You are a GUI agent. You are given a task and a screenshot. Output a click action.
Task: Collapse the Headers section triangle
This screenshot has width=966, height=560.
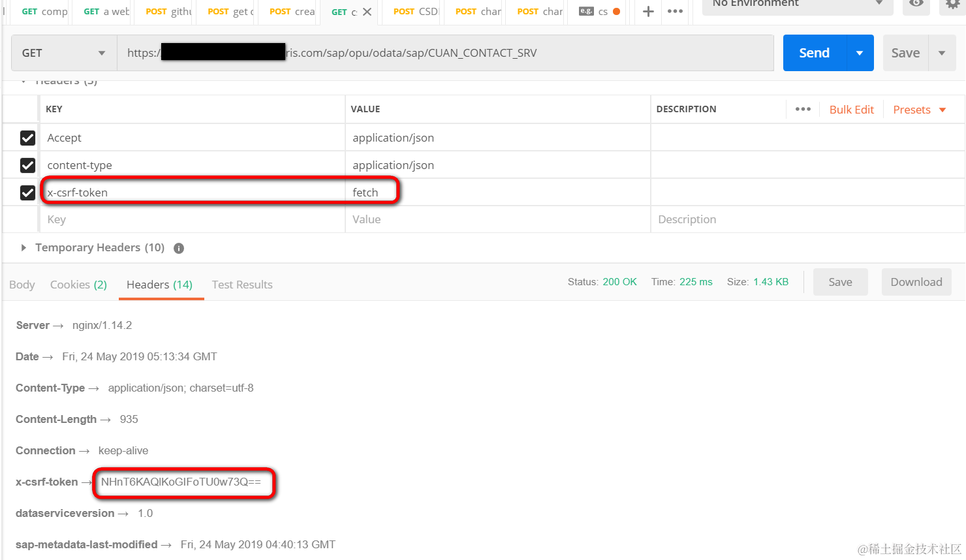pos(23,82)
